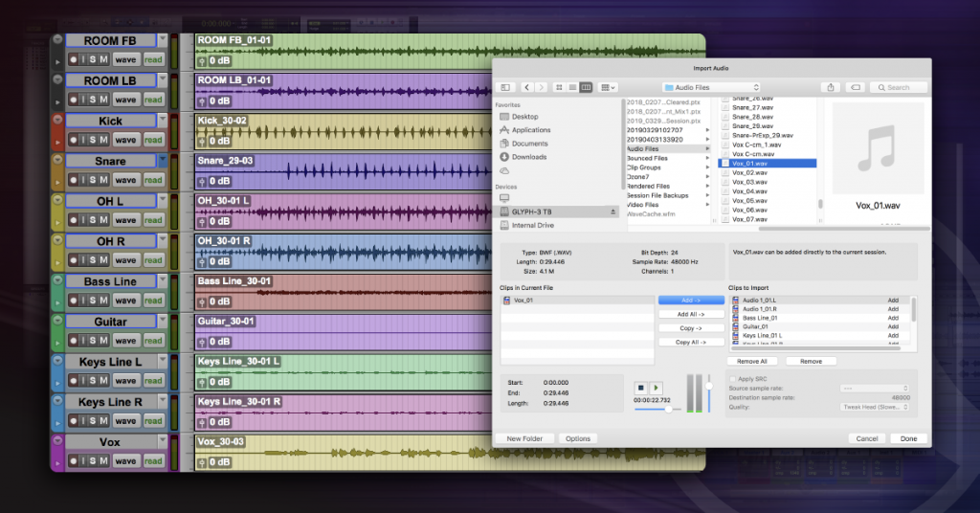Toggle input monitoring on OH L track
The height and width of the screenshot is (513, 980).
click(82, 220)
